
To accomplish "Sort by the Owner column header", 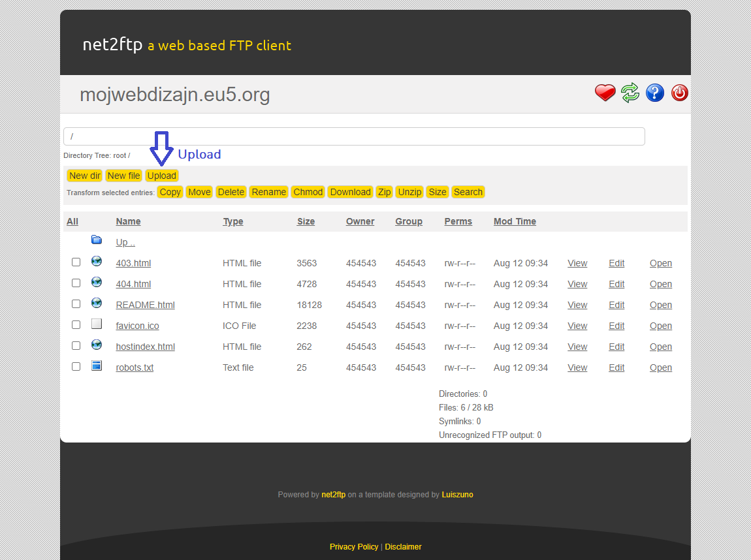I will [x=360, y=222].
